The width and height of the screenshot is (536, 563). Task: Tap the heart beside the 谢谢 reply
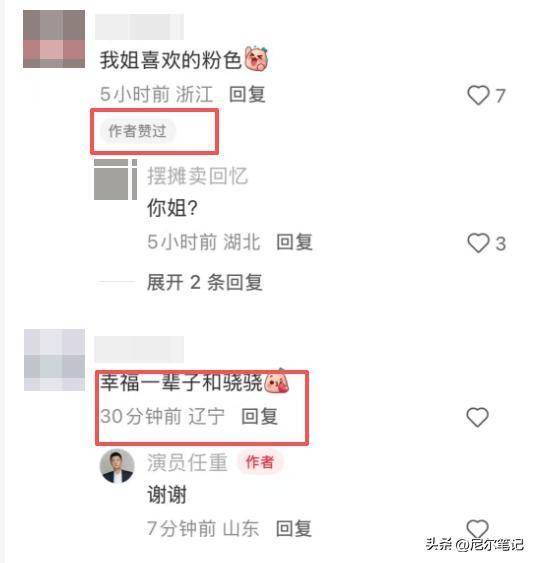pos(477,529)
